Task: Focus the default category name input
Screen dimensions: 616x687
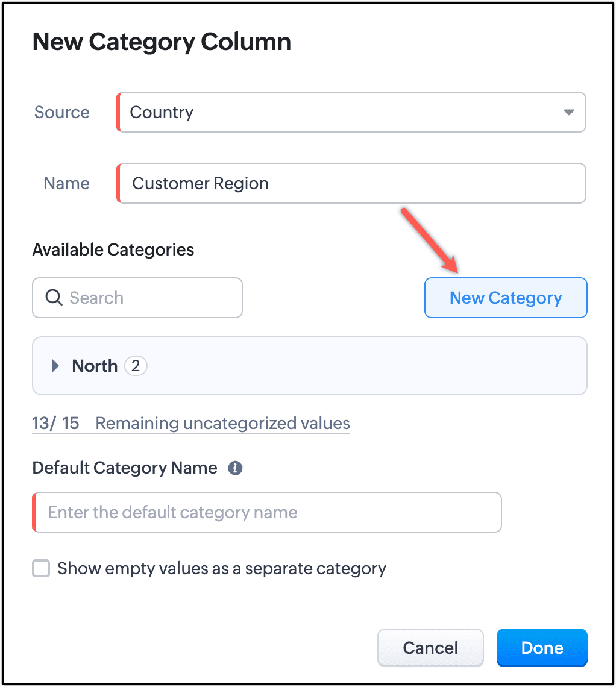Action: 267,512
